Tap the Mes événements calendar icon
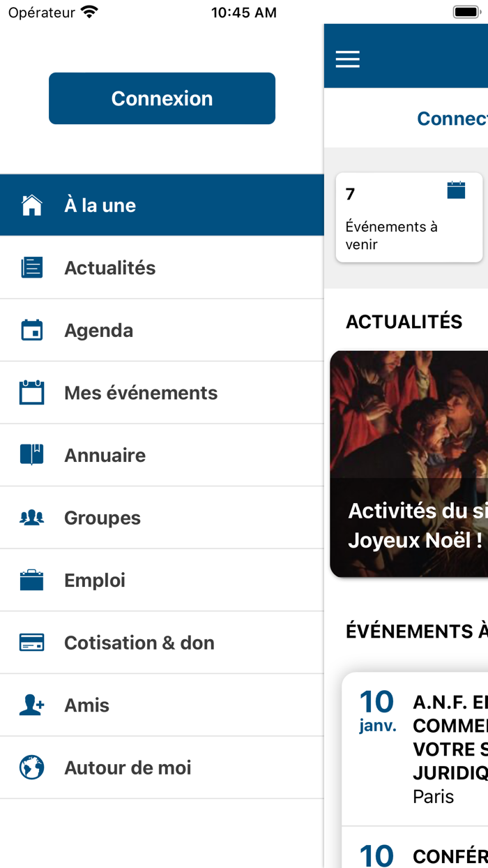The width and height of the screenshot is (488, 868). (32, 393)
